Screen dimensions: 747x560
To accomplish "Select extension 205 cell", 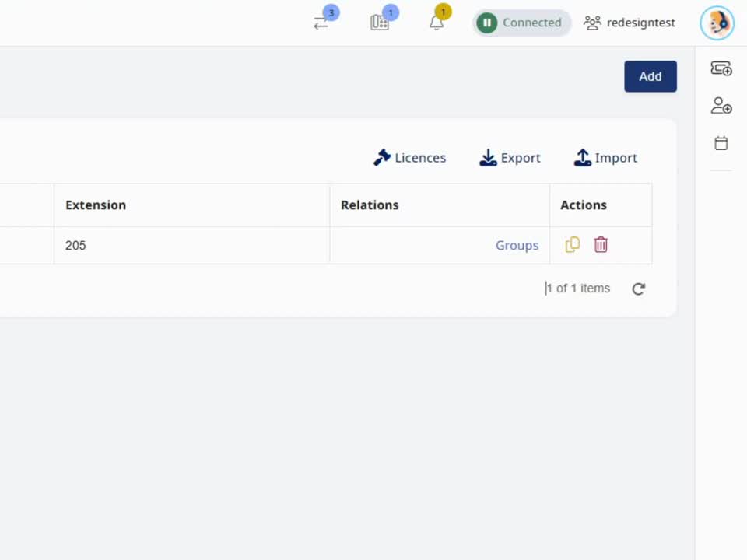I will point(191,245).
